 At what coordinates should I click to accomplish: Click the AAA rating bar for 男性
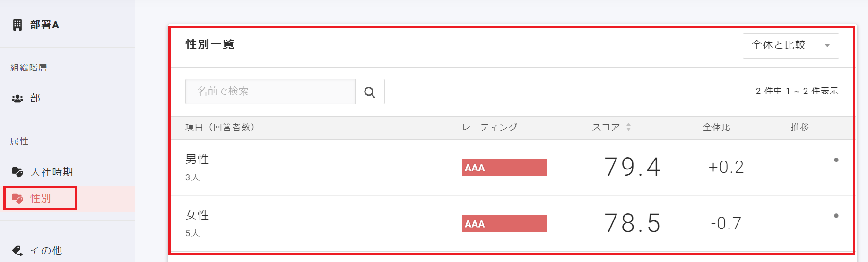pyautogui.click(x=504, y=168)
